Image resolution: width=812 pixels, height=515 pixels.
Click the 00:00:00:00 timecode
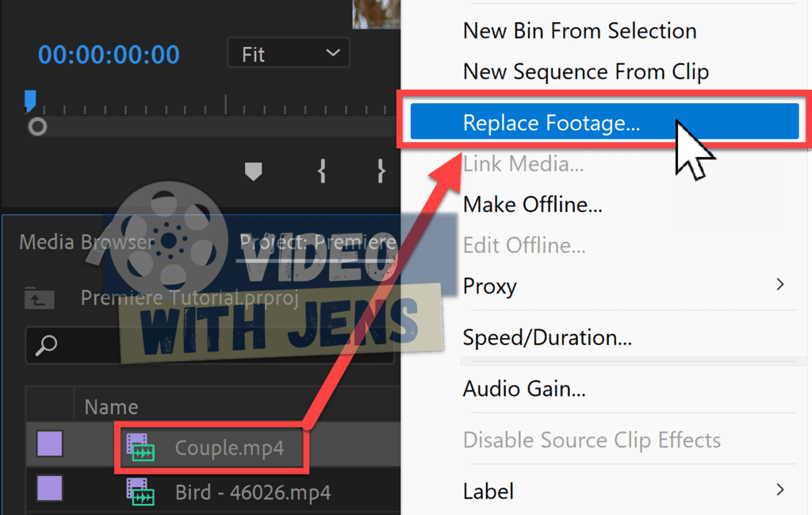(x=109, y=55)
